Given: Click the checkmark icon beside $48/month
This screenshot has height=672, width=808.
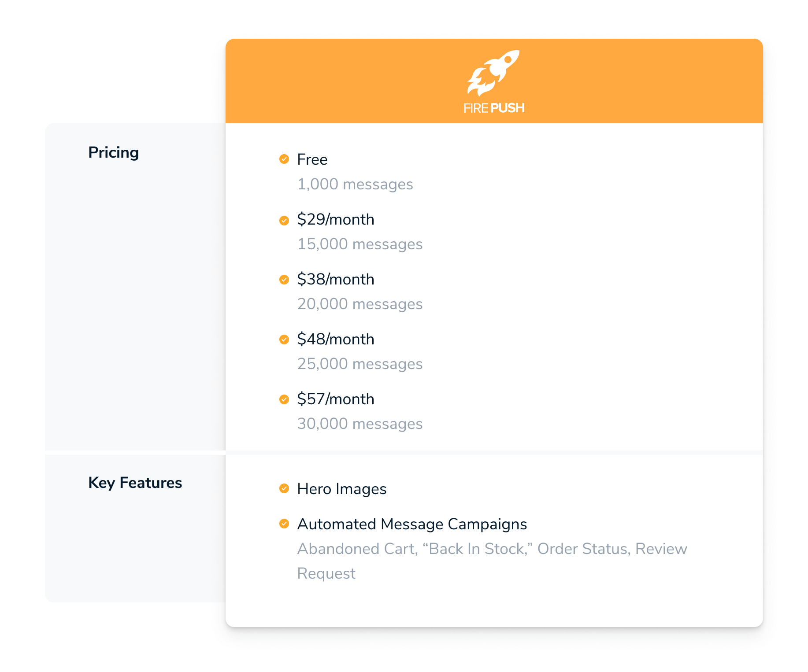Looking at the screenshot, I should tap(284, 340).
